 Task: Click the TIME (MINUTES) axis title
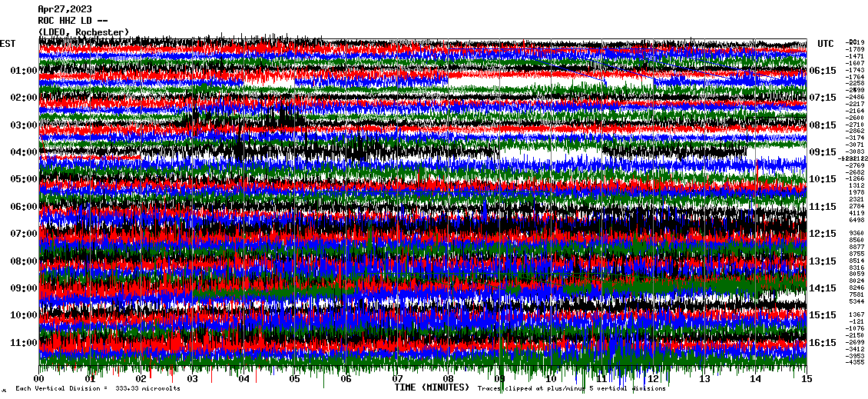tap(432, 388)
